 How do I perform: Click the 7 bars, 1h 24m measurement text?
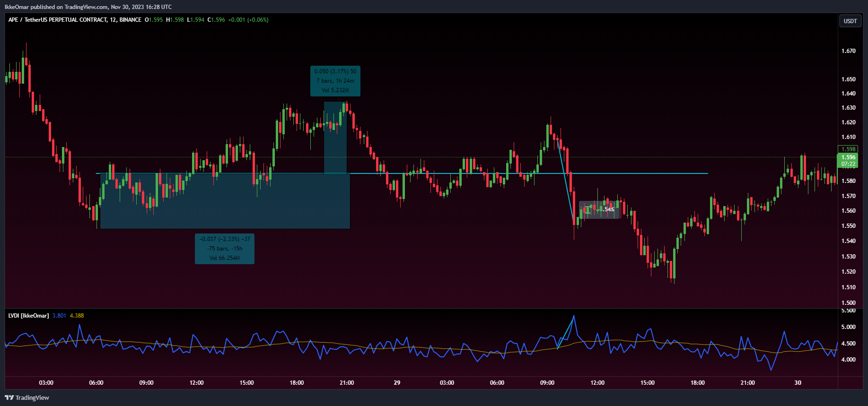[x=335, y=81]
